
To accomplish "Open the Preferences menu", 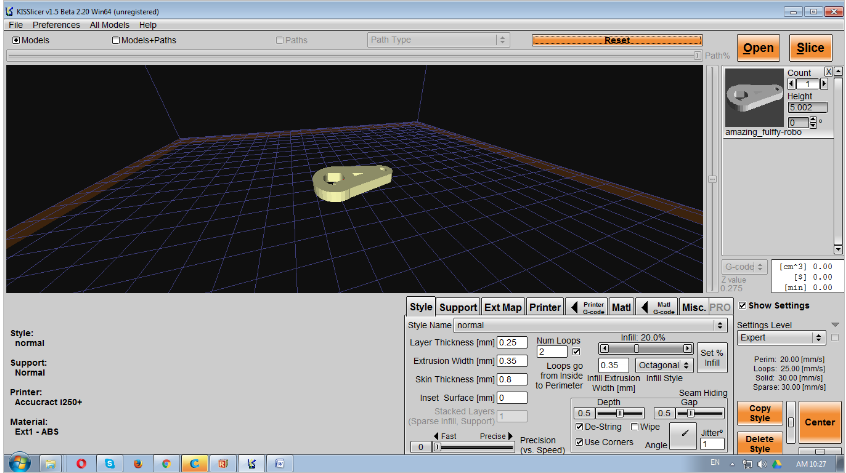I will 56,25.
